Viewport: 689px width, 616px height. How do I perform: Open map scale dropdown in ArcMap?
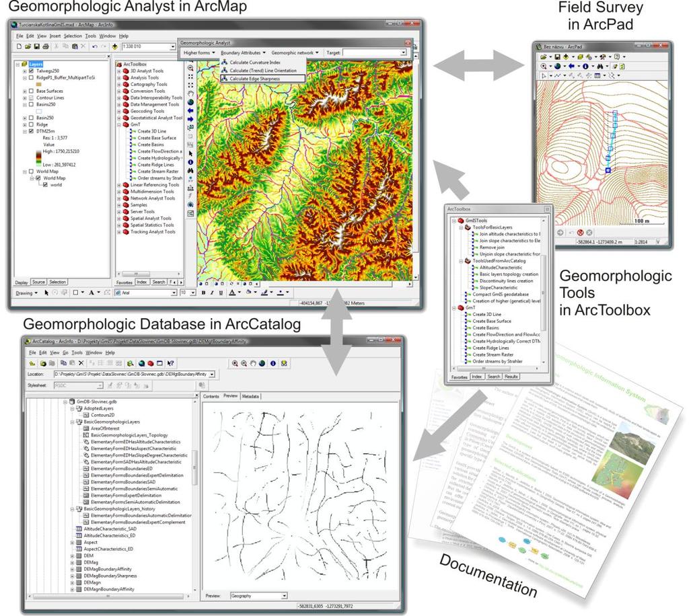[x=173, y=46]
